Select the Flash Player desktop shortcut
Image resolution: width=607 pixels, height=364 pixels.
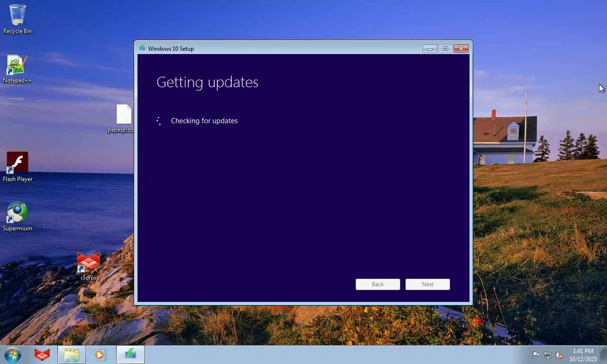pos(18,167)
